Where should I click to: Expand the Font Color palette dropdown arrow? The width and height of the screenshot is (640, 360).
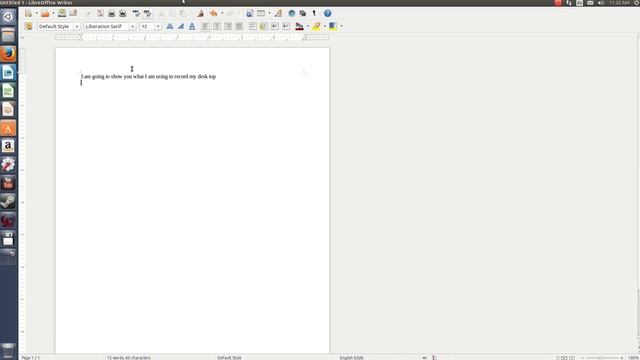point(308,27)
